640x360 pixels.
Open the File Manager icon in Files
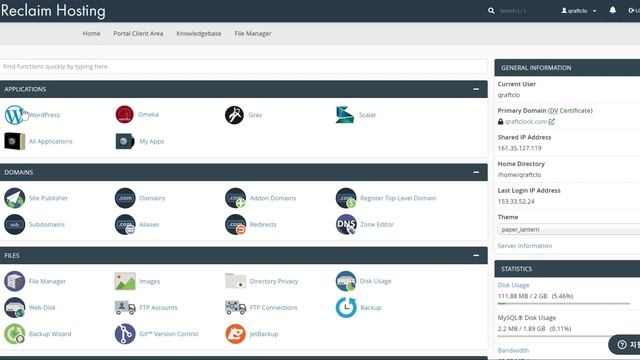(x=14, y=281)
